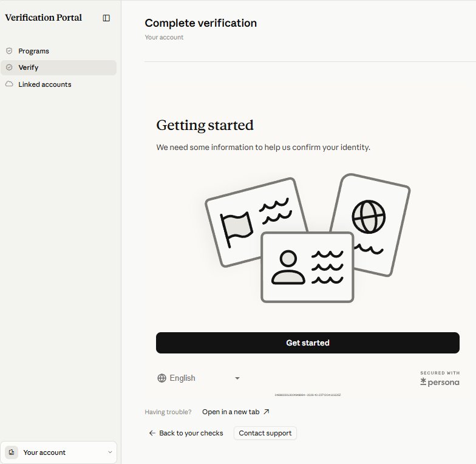Screen dimensions: 476x464
Task: Click the Complete verification page heading
Action: pyautogui.click(x=200, y=23)
